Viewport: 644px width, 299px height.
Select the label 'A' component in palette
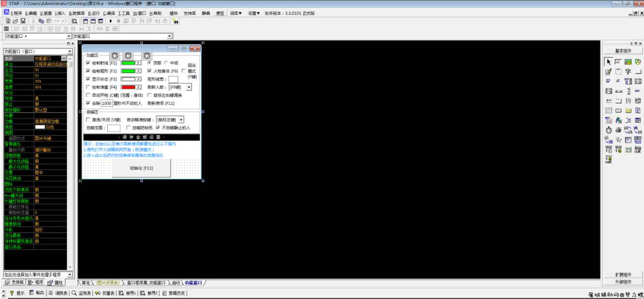(x=618, y=62)
